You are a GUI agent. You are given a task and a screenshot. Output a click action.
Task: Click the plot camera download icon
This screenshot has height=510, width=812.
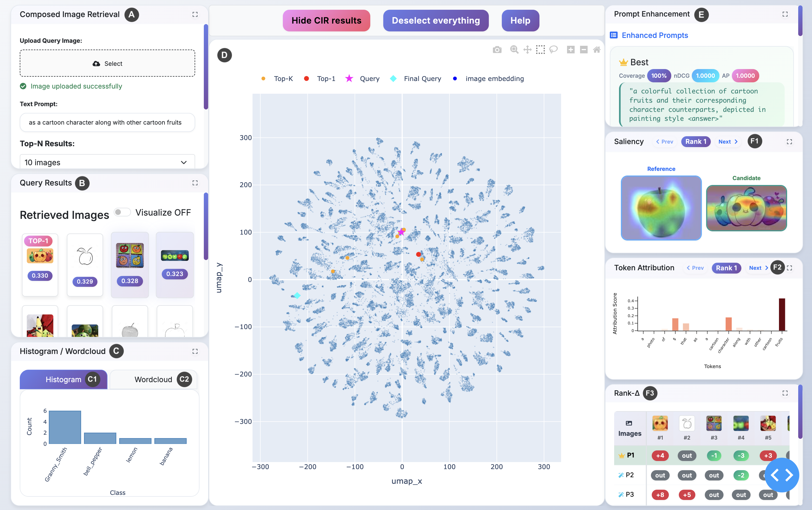pos(497,50)
